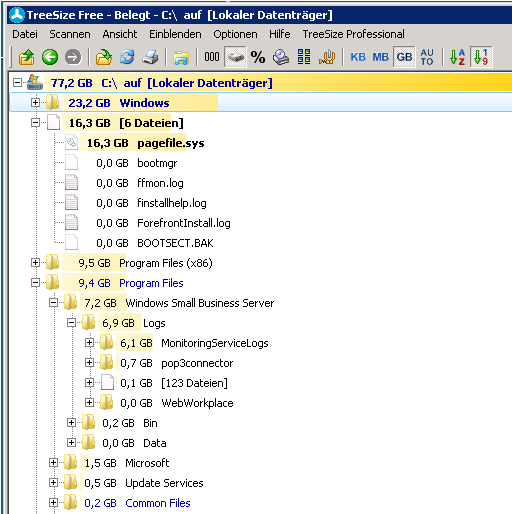Click the "6,9 GB" Logs size value
This screenshot has height=514, width=512.
pos(118,323)
